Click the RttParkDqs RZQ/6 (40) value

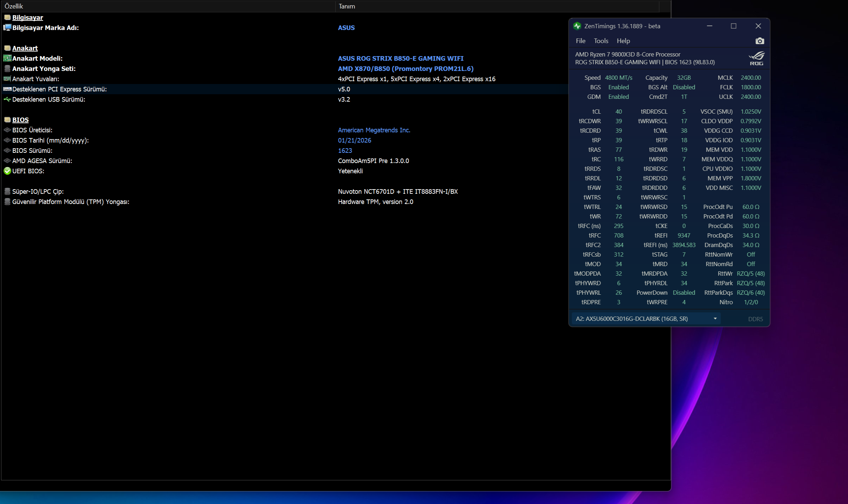click(x=751, y=293)
